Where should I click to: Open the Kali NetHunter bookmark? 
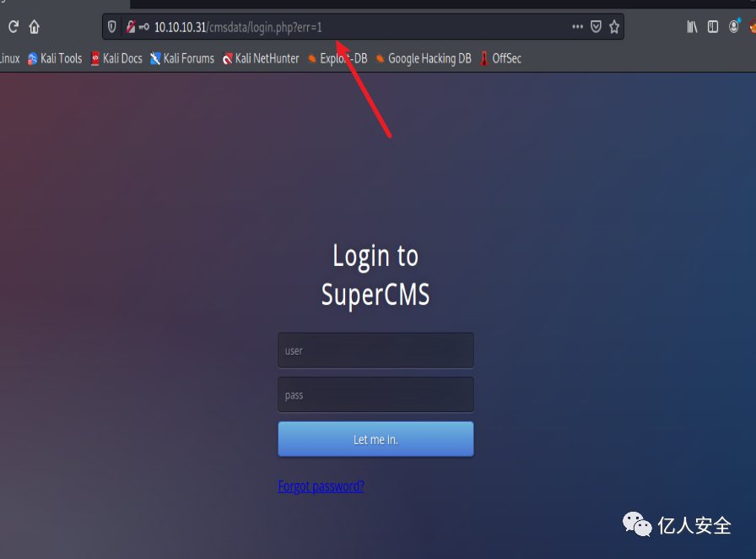[261, 58]
